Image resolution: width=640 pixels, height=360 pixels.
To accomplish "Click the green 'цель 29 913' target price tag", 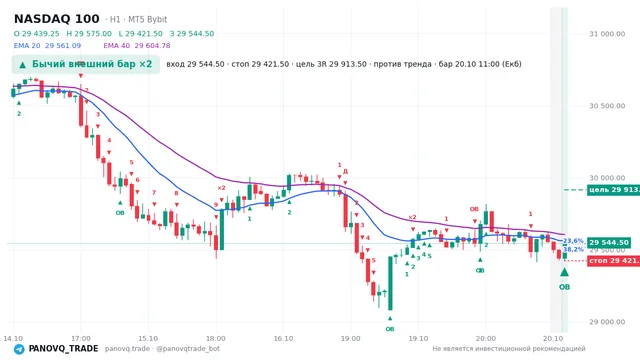I will coord(613,190).
